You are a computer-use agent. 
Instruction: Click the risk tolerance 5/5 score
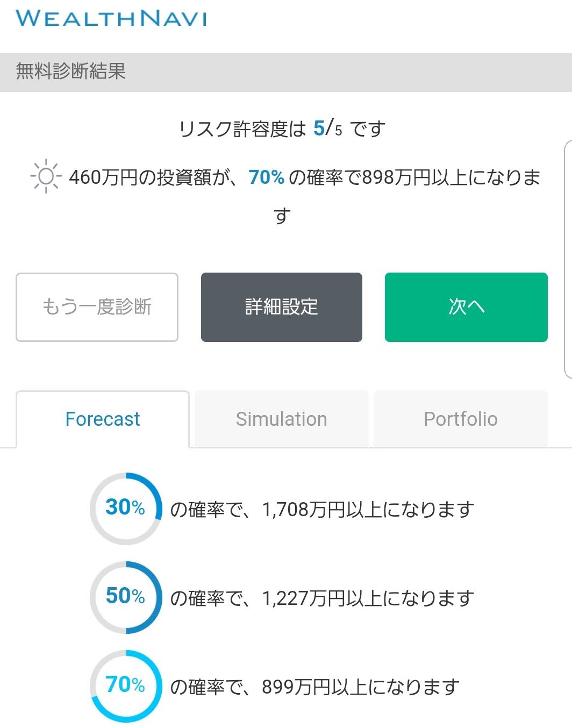click(328, 128)
